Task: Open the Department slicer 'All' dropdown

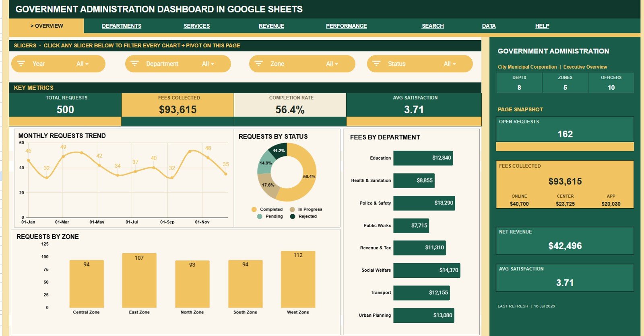Action: [x=208, y=64]
